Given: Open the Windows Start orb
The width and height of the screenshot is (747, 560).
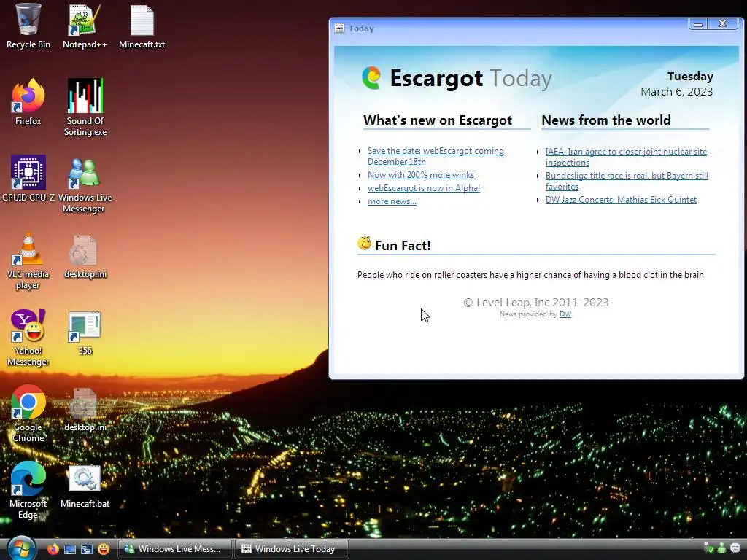Looking at the screenshot, I should pyautogui.click(x=21, y=548).
